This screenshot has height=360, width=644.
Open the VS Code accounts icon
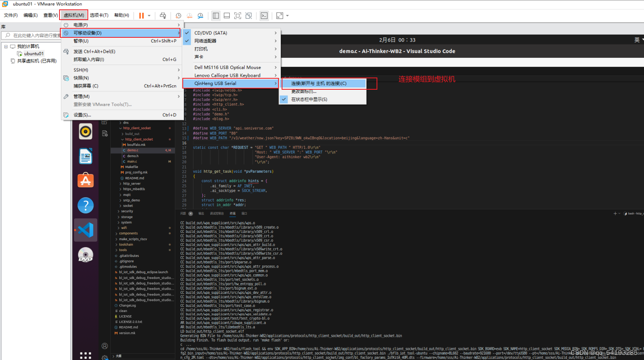[x=105, y=346]
